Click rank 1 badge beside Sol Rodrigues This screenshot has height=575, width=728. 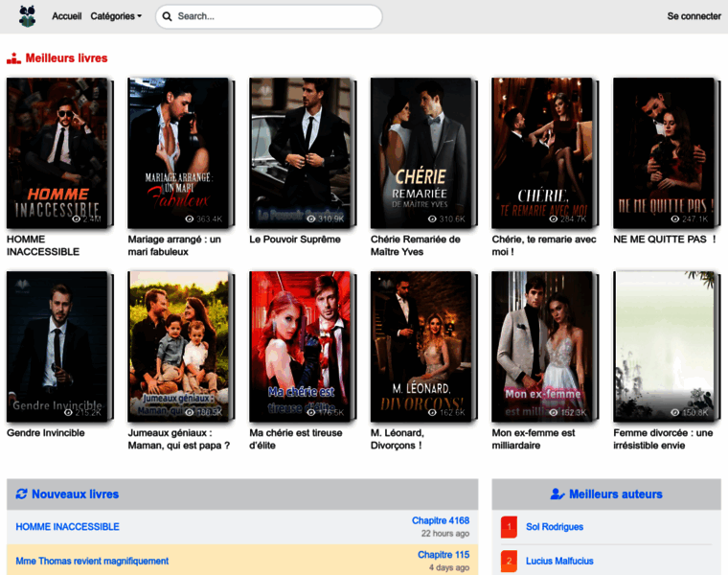pos(509,527)
